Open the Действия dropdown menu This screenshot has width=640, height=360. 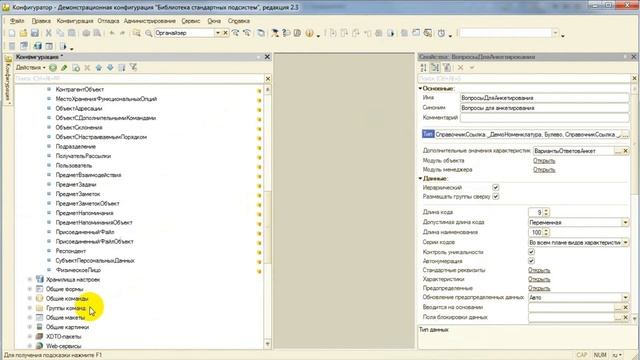tap(30, 68)
